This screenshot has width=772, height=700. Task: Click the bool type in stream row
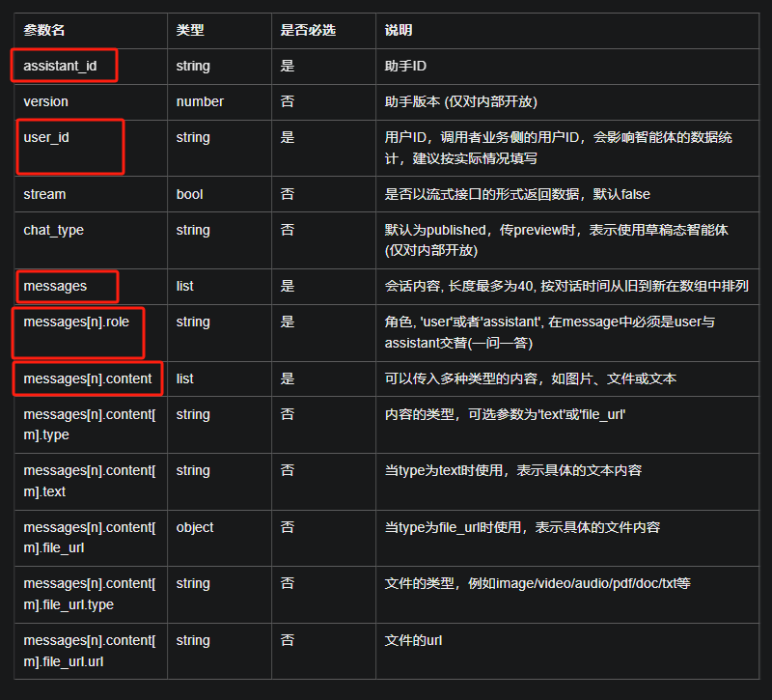click(189, 194)
